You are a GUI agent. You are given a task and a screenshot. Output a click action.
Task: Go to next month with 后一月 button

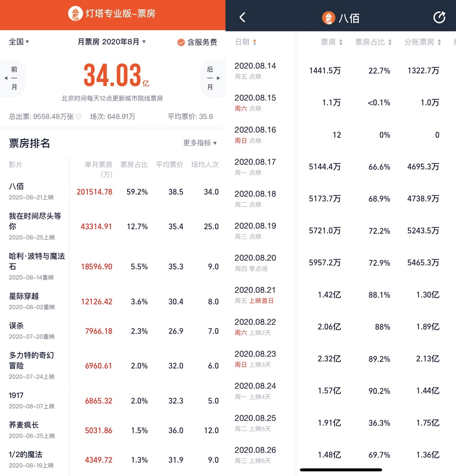coord(213,78)
